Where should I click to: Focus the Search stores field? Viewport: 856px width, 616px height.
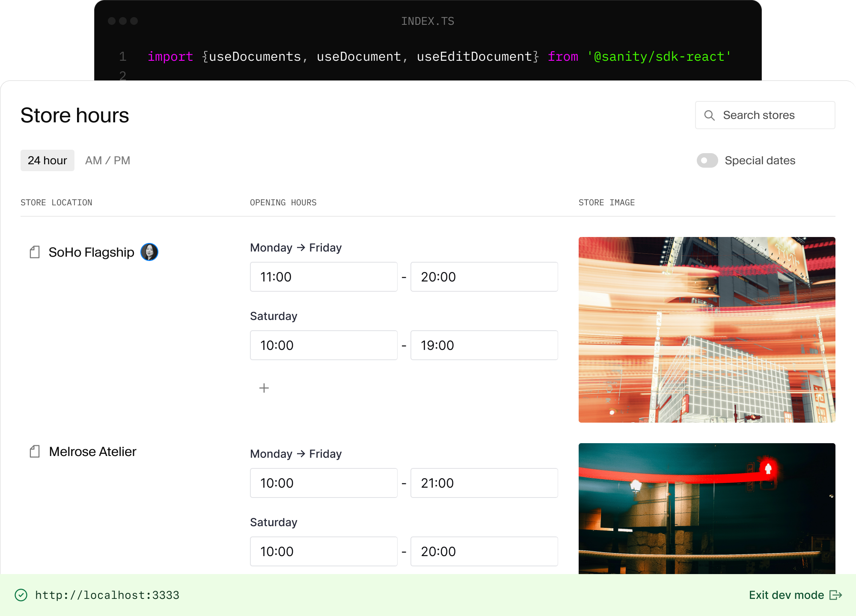[x=765, y=115]
